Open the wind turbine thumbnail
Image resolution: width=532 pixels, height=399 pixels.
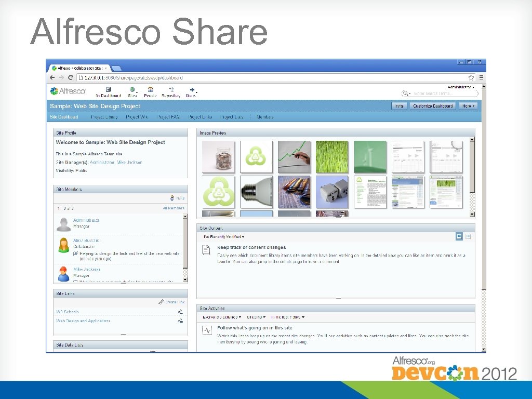click(x=370, y=157)
